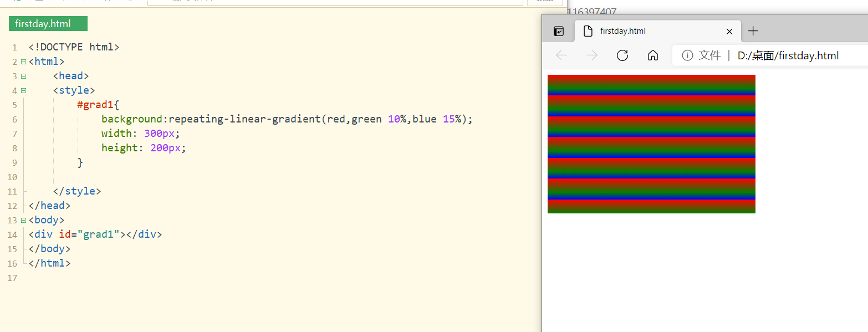This screenshot has height=332, width=868.
Task: Collapse the <body> block on line 13
Action: coord(23,220)
